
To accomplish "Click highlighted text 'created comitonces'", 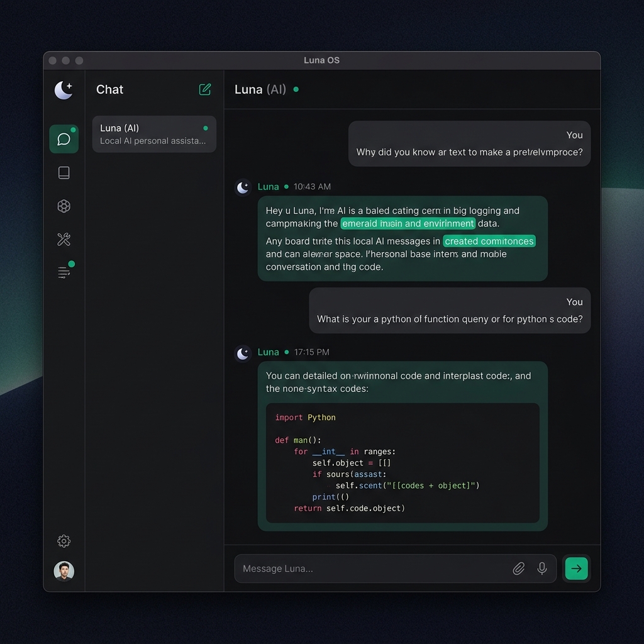I will 489,241.
